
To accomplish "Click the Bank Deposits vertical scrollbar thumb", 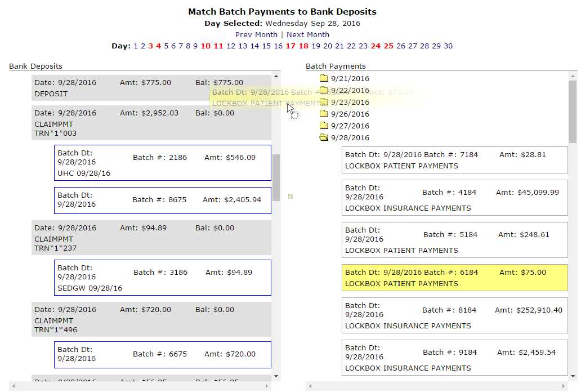I will pos(276,177).
